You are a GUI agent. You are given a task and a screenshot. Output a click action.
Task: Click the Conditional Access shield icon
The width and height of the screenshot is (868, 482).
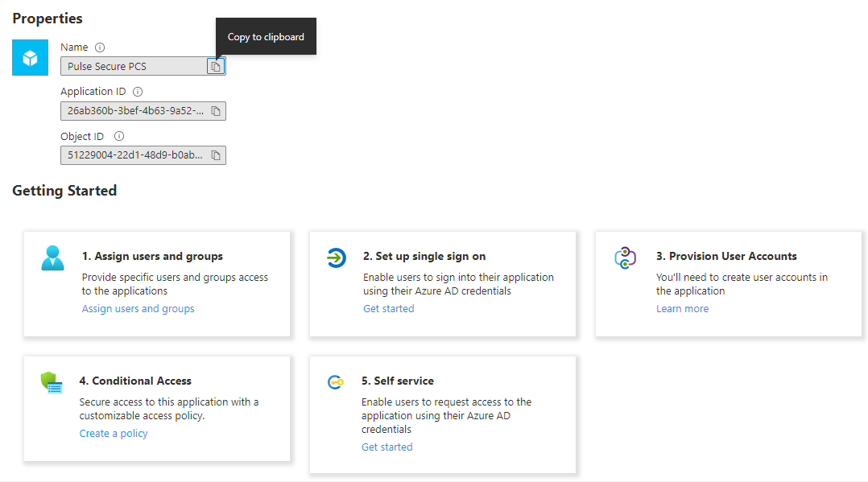(52, 382)
